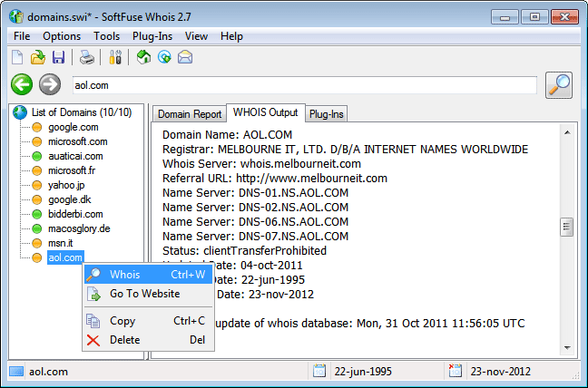Click the Print toolbar icon
Screen dimensions: 588x388
click(86, 58)
